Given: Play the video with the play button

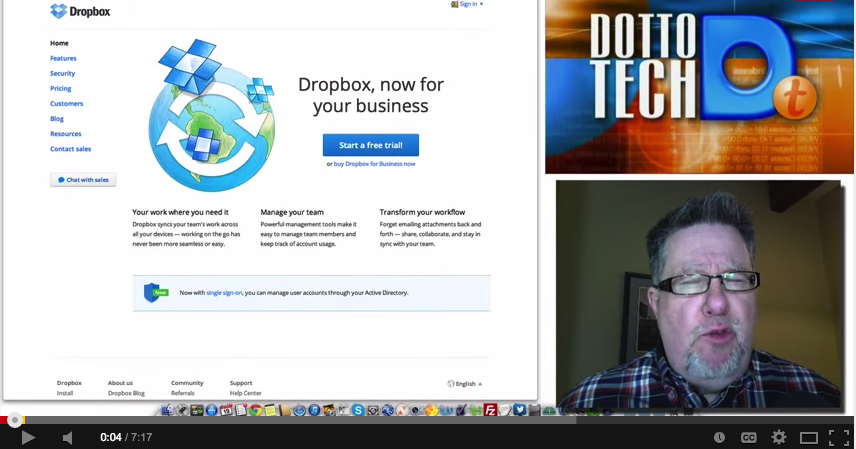Looking at the screenshot, I should coord(28,438).
